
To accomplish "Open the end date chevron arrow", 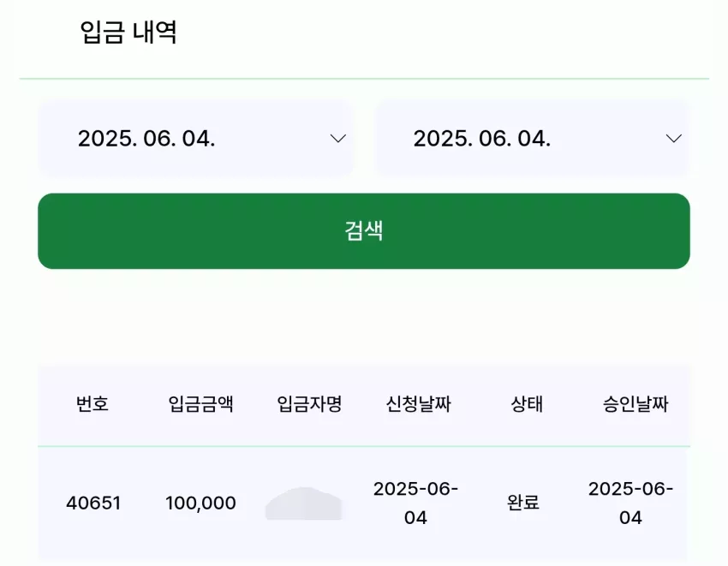I will tap(674, 139).
